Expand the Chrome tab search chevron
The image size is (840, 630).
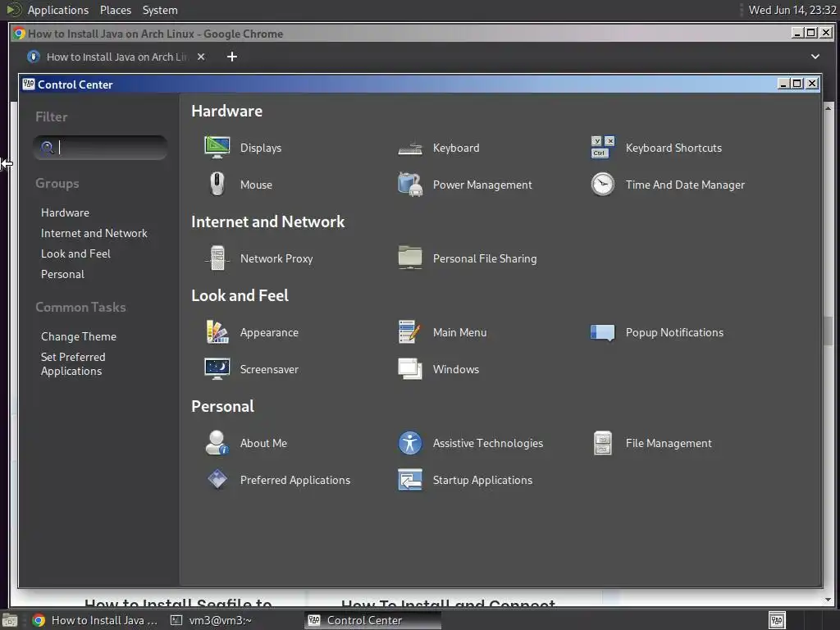point(815,57)
